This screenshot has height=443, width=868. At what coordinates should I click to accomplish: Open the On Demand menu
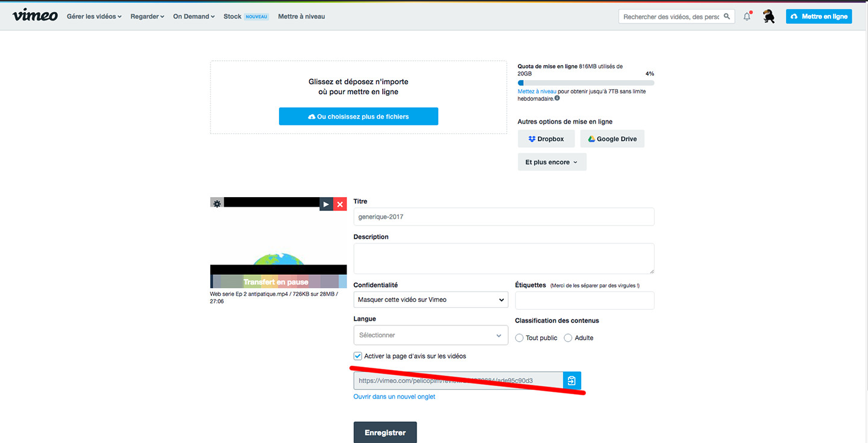193,17
